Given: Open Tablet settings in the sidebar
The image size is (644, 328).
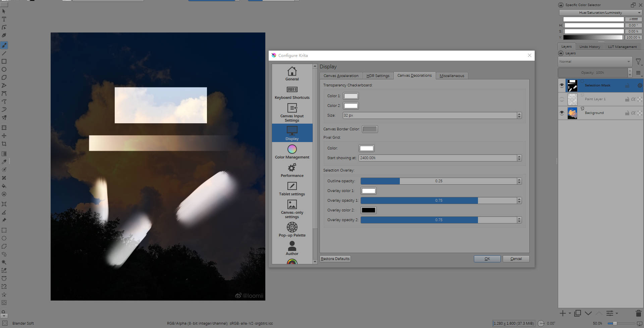Looking at the screenshot, I should [x=292, y=189].
